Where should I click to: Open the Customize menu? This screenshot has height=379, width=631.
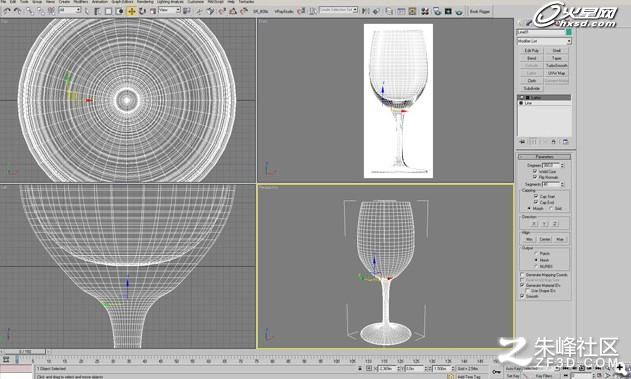click(x=196, y=2)
